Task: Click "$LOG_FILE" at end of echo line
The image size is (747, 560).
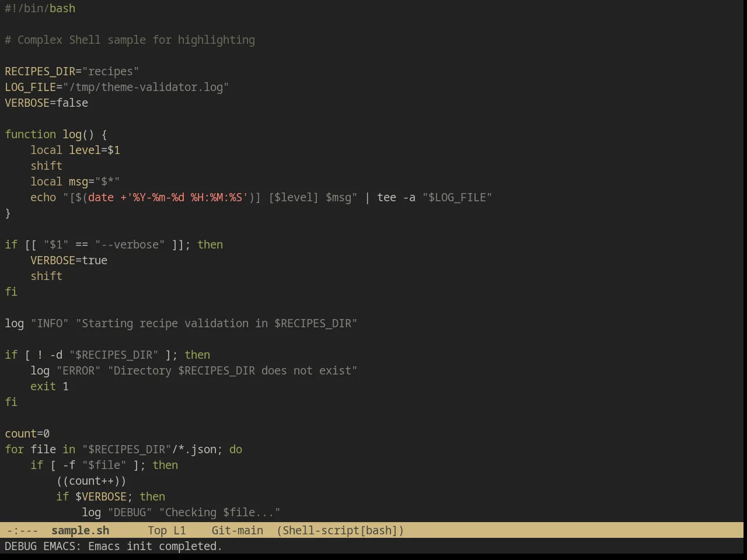Action: tap(458, 198)
